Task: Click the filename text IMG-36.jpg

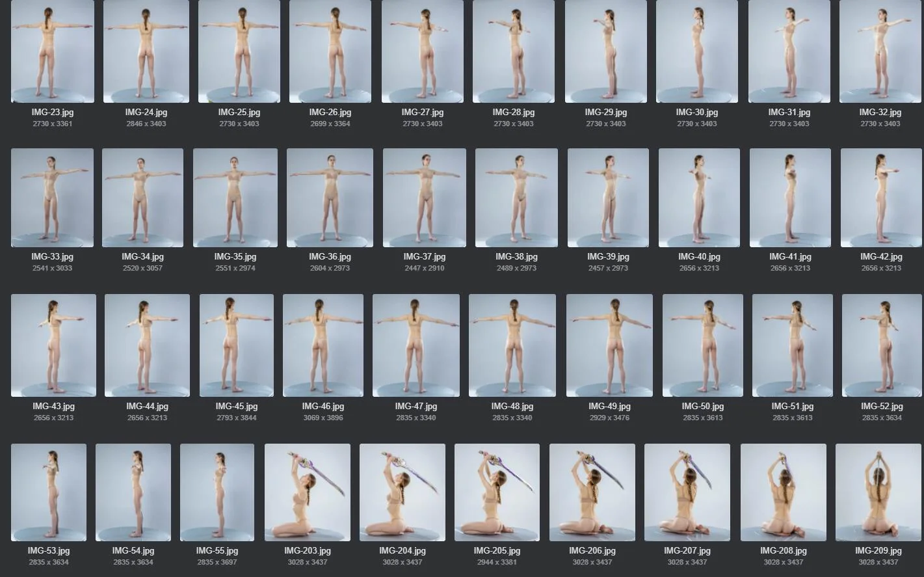Action: click(x=330, y=257)
